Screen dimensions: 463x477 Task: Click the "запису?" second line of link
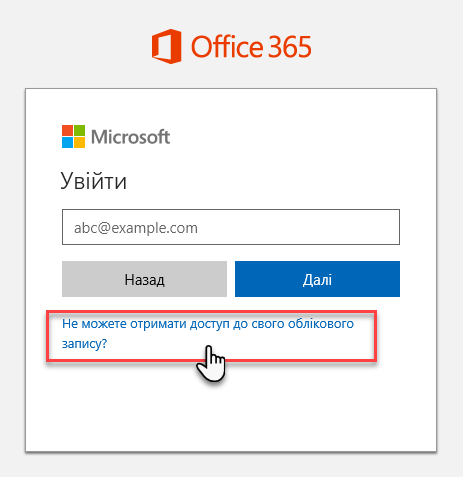click(85, 343)
